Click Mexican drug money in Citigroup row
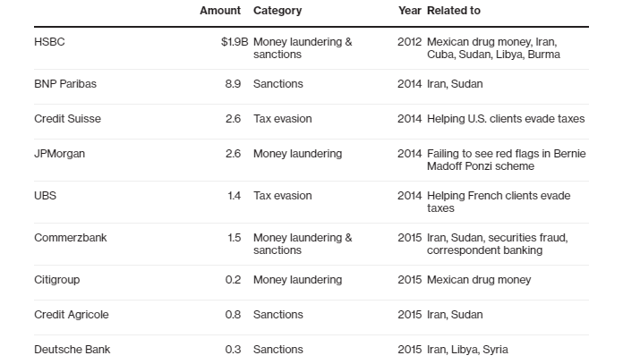 [479, 280]
